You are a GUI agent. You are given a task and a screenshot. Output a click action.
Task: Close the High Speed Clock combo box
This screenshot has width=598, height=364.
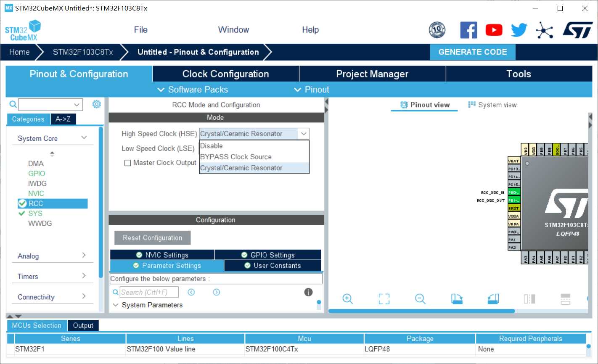pyautogui.click(x=304, y=134)
